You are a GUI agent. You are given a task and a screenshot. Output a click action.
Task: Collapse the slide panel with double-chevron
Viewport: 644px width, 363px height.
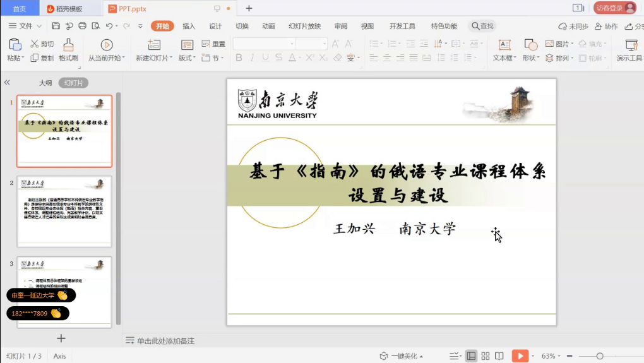[7, 83]
